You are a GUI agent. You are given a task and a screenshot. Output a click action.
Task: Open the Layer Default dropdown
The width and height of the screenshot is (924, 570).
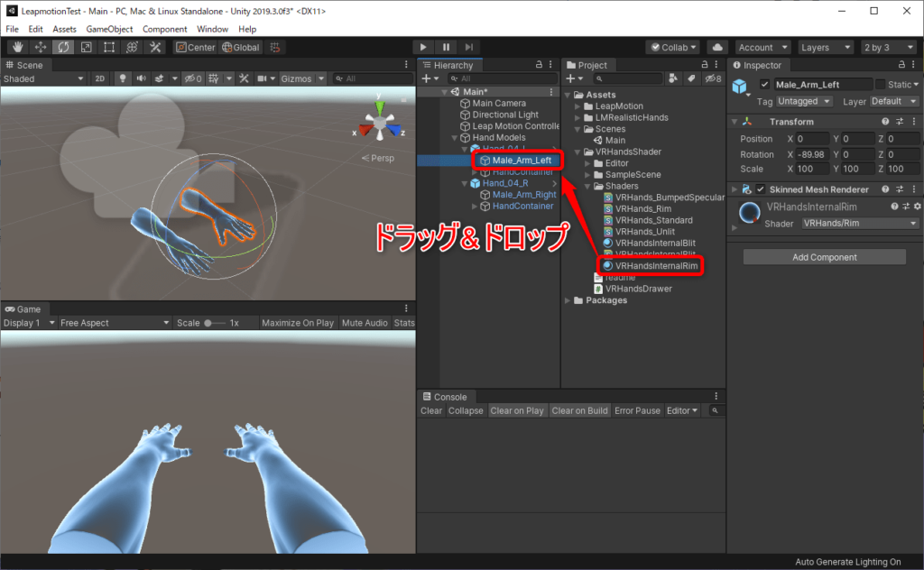click(894, 101)
